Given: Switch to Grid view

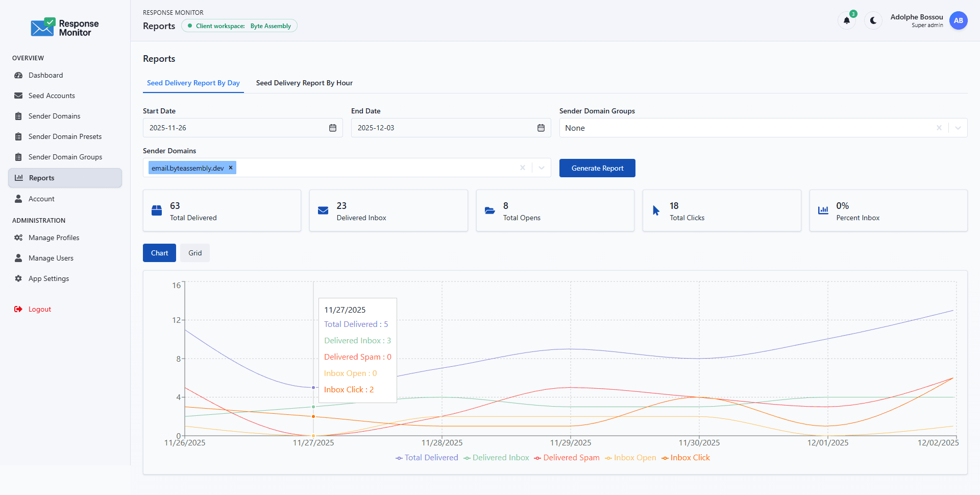Looking at the screenshot, I should point(195,253).
